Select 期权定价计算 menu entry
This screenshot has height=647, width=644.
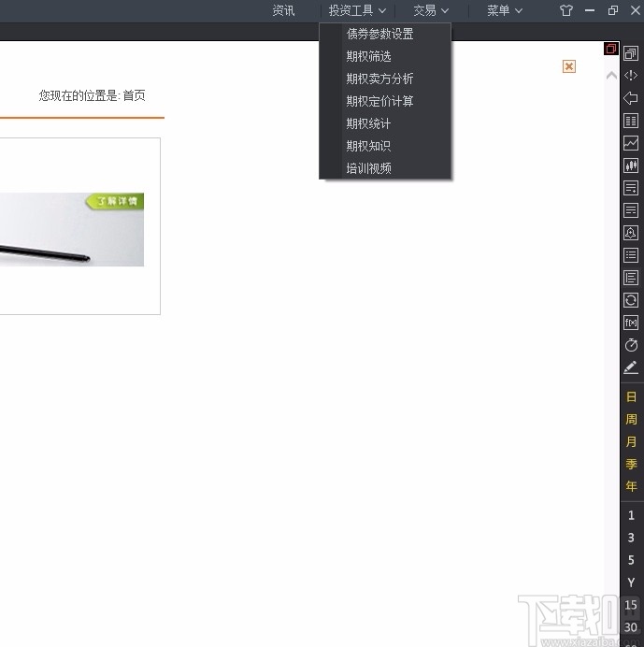(x=385, y=101)
